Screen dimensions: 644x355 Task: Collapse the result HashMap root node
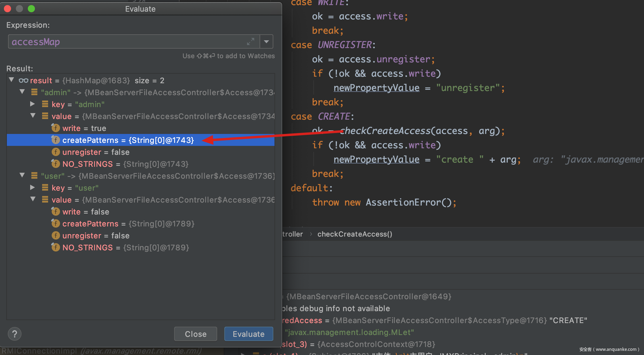(12, 80)
